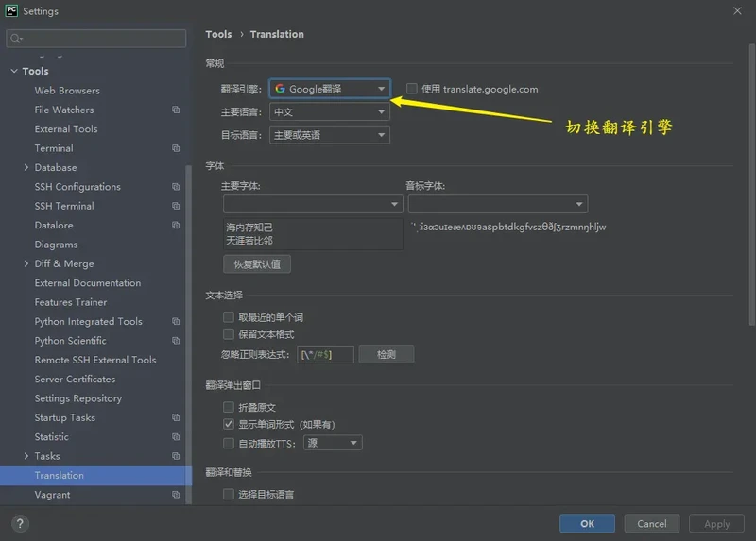The height and width of the screenshot is (541, 756).
Task: Uncheck the 显示单词形式 checkbox
Action: click(229, 425)
